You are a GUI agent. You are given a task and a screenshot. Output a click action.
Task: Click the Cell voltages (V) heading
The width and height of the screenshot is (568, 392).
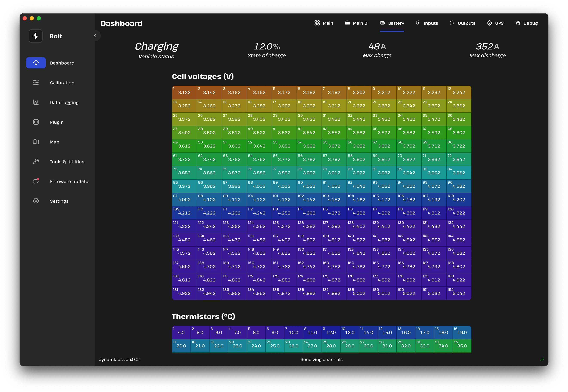coord(203,76)
